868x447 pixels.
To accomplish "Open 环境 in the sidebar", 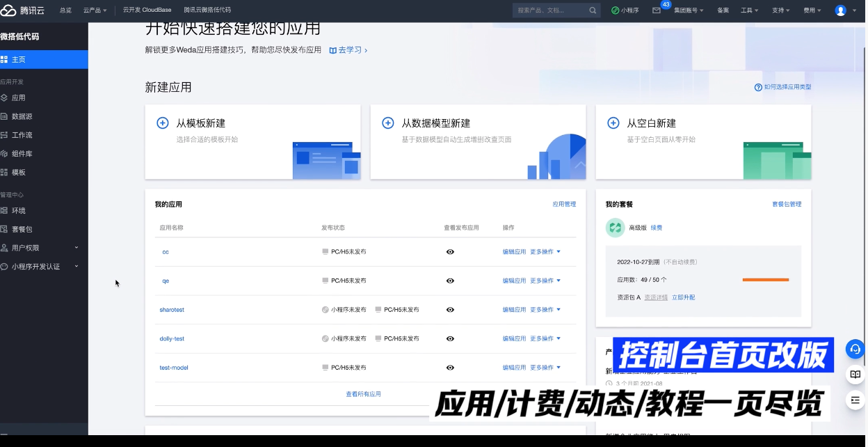I will click(44, 211).
